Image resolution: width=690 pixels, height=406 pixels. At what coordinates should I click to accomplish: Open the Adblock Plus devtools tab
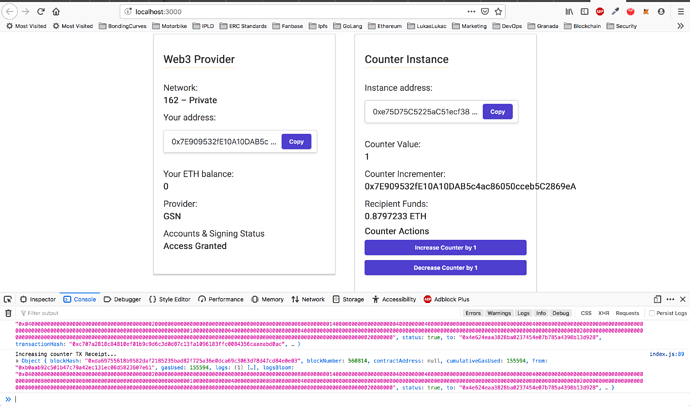click(x=446, y=299)
